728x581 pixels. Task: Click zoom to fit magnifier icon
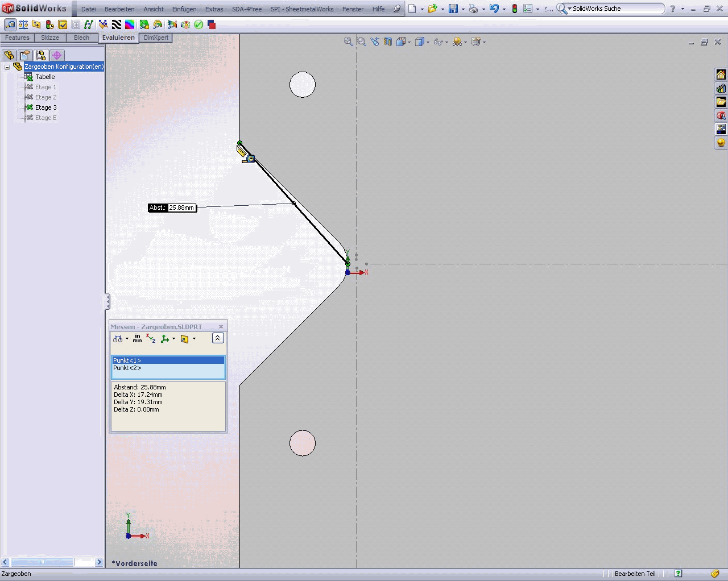349,42
